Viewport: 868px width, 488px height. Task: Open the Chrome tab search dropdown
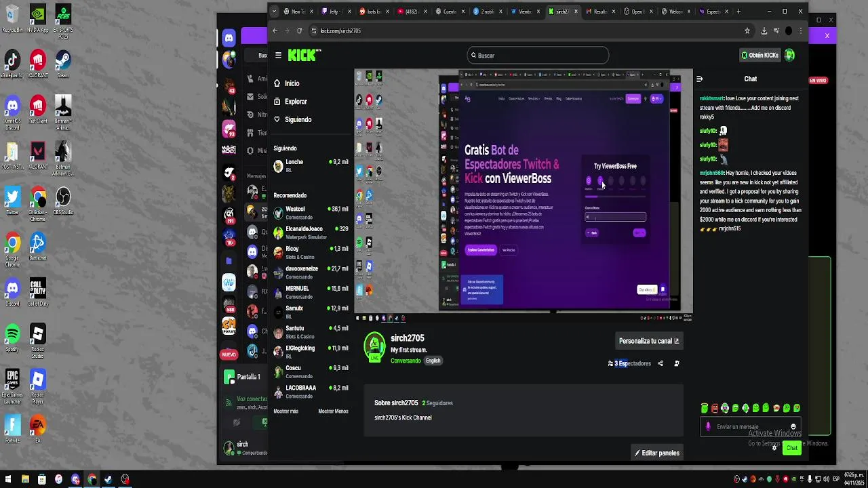click(274, 12)
